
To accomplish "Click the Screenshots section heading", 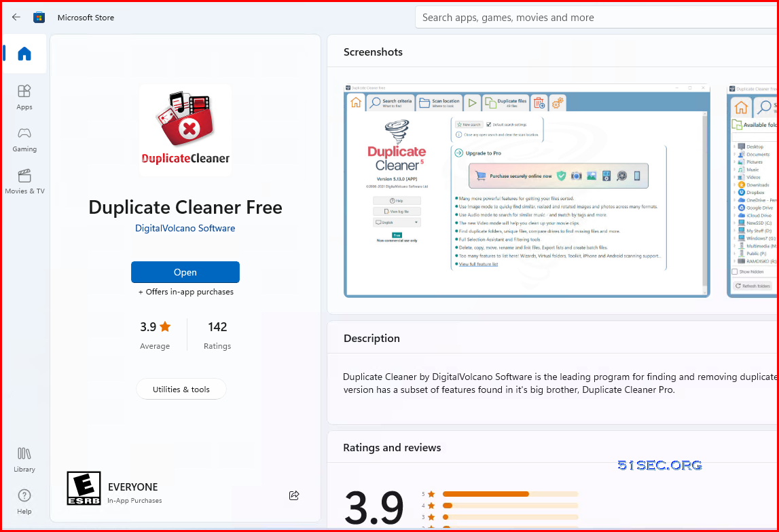I will point(373,52).
